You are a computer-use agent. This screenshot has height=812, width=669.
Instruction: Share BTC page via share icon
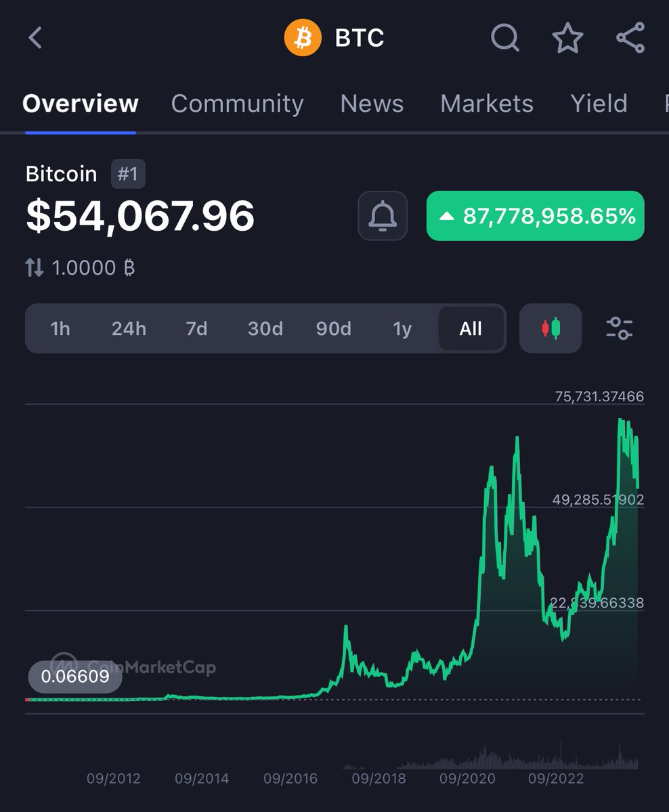click(x=630, y=38)
